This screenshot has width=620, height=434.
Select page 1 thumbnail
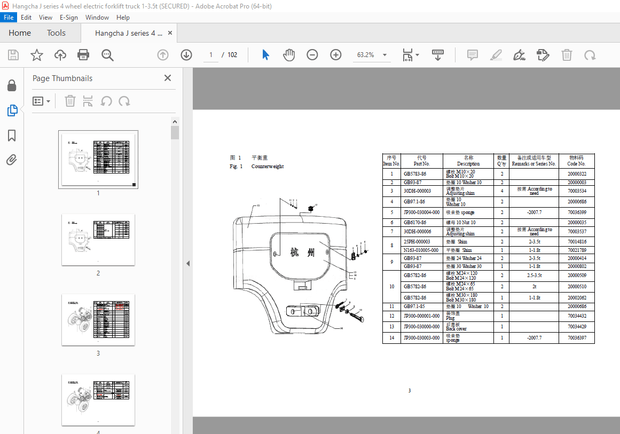point(98,159)
